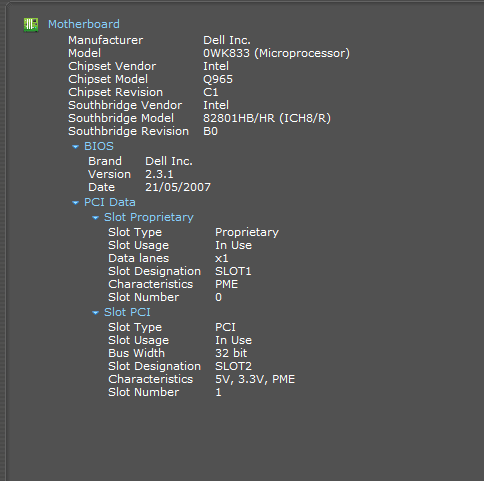The height and width of the screenshot is (481, 484).
Task: Select Southbridge Vendor value Intel
Action: coord(216,105)
